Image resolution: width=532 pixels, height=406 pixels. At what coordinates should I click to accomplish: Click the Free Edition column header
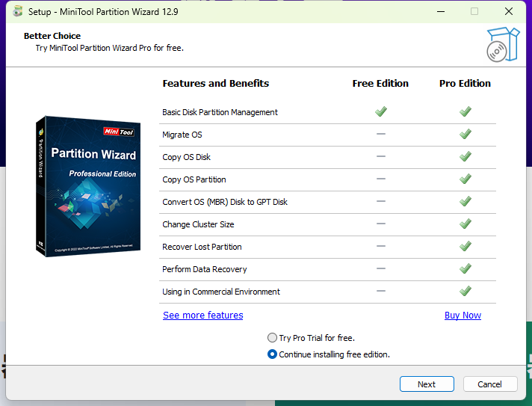click(380, 84)
